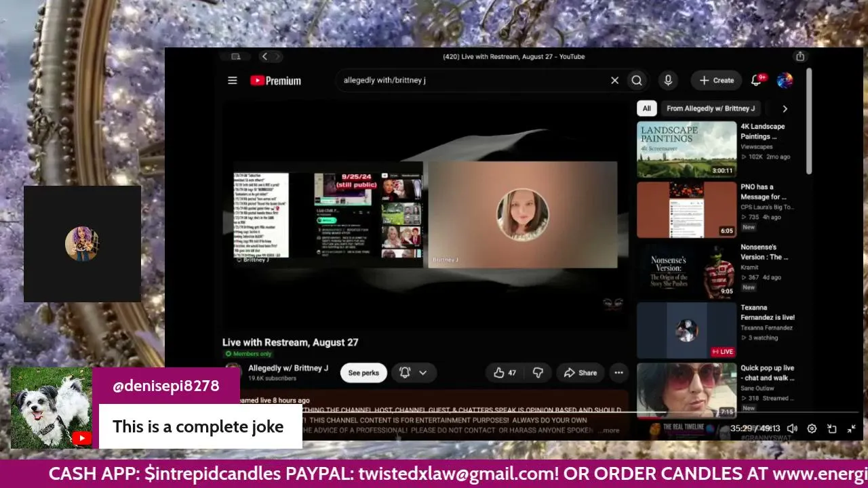Click the outer player timestamp 35:29 / 49:13
Viewport: 868px width, 488px height.
755,428
